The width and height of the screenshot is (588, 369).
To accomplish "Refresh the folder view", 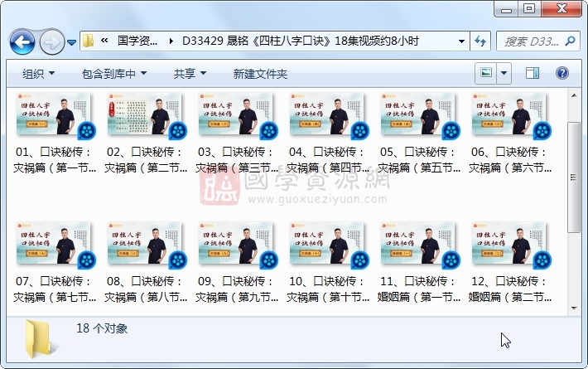I will pyautogui.click(x=480, y=41).
